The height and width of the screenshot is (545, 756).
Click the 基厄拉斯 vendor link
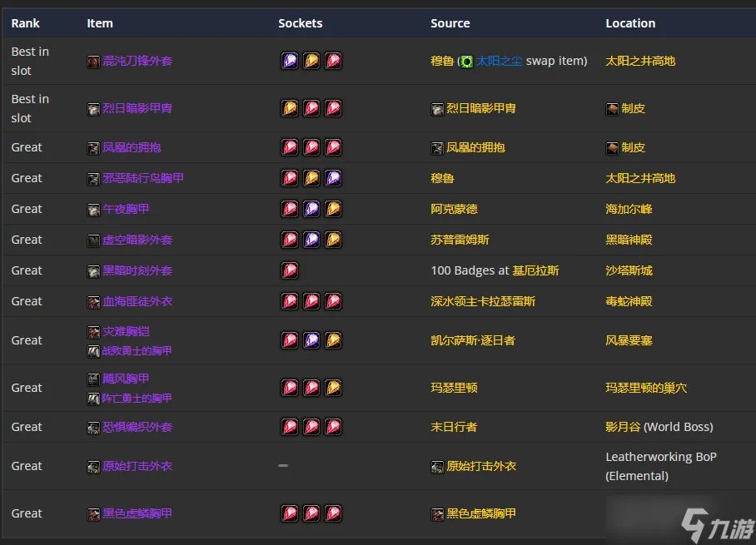click(x=535, y=270)
